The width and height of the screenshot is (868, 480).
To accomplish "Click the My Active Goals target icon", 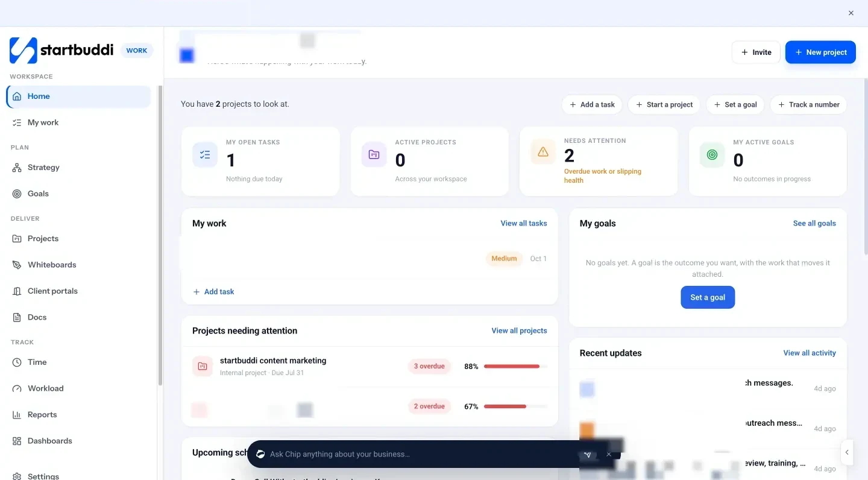I will [712, 155].
